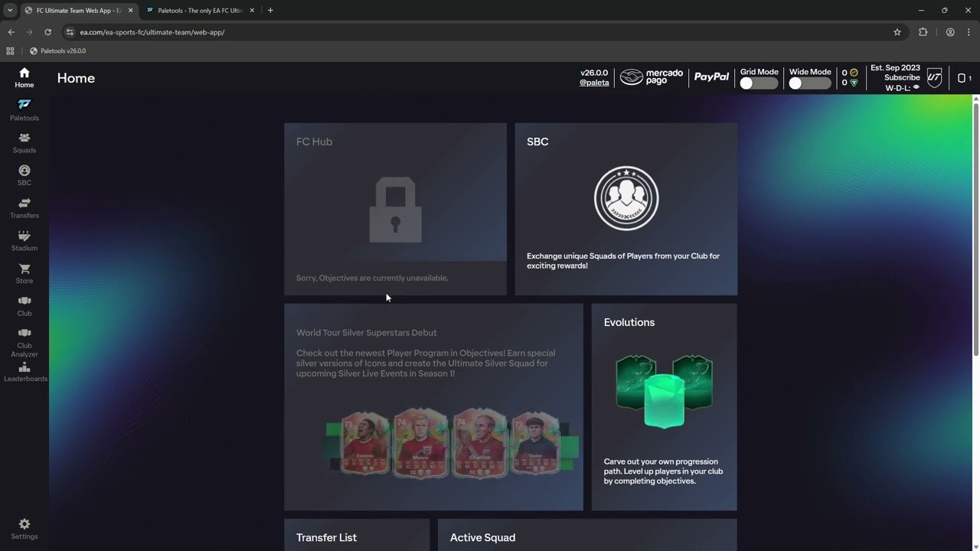This screenshot has width=980, height=551.
Task: Click the Moore silver player card
Action: point(420,443)
